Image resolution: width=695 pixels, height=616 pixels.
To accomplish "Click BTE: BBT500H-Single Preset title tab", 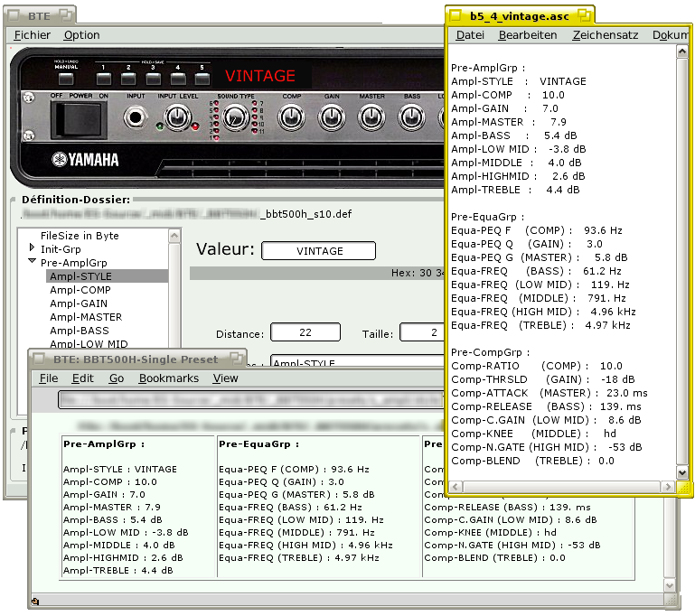I will [136, 359].
